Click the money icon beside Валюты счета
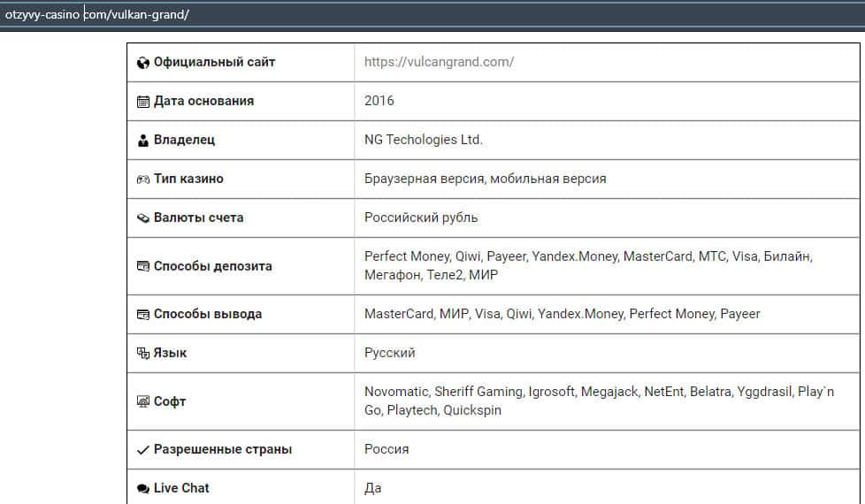Image resolution: width=865 pixels, height=504 pixels. coord(143,218)
